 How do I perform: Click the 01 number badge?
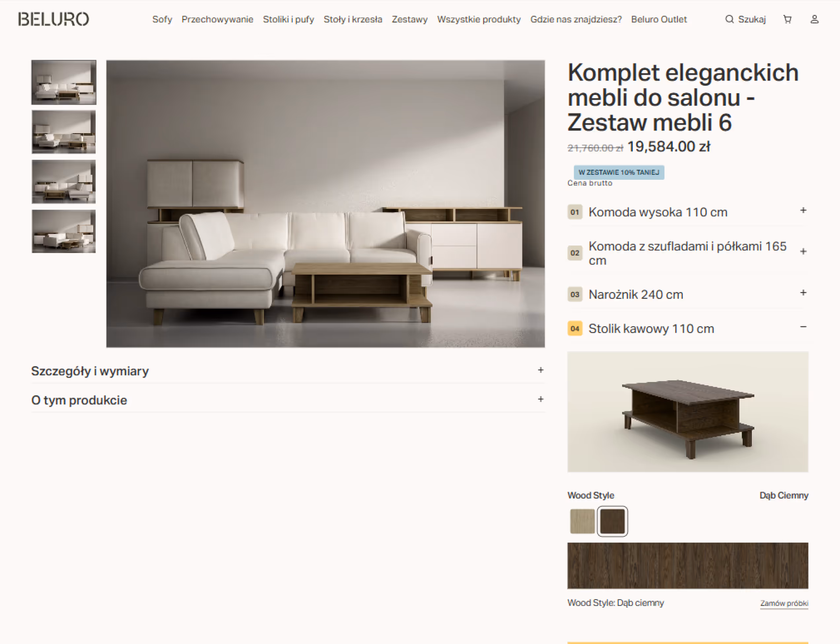tap(575, 212)
